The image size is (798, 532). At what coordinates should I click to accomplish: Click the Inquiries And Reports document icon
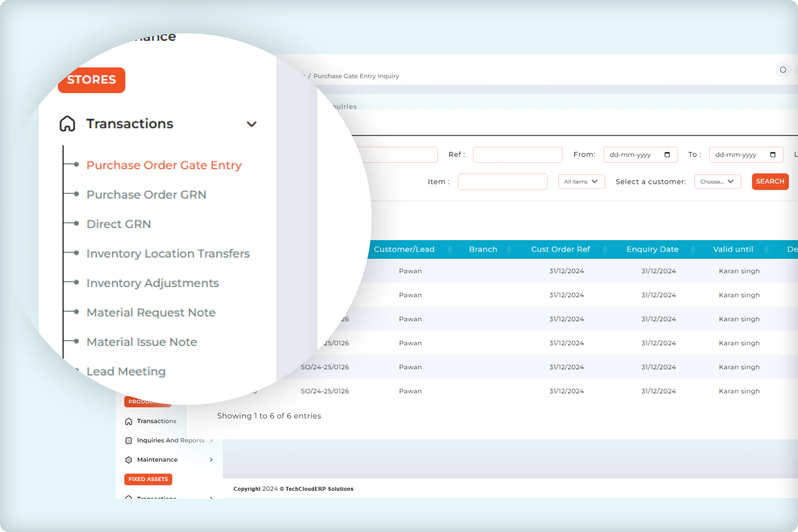tap(129, 440)
